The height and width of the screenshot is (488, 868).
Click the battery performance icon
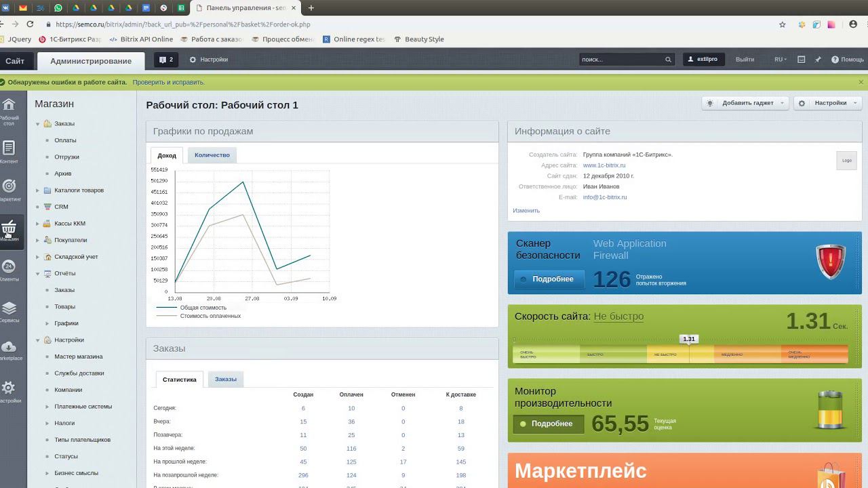click(830, 410)
